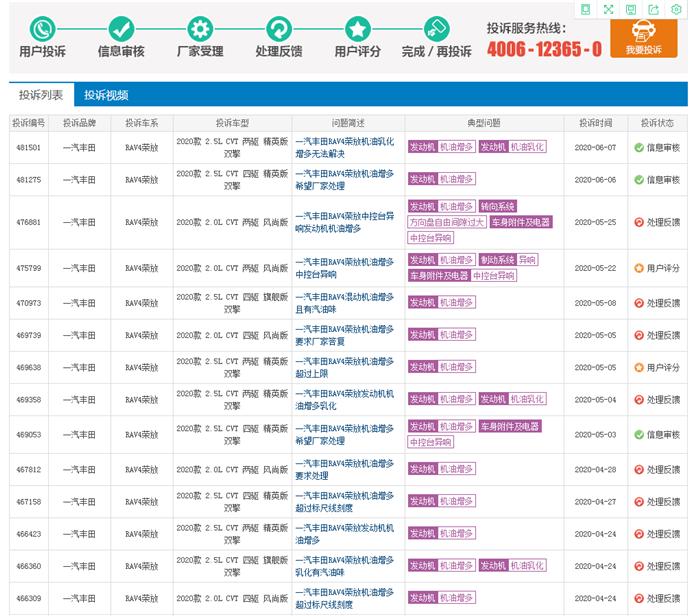Click the 机油增多 tag in row 481275
This screenshot has height=616, width=700.
pyautogui.click(x=456, y=179)
